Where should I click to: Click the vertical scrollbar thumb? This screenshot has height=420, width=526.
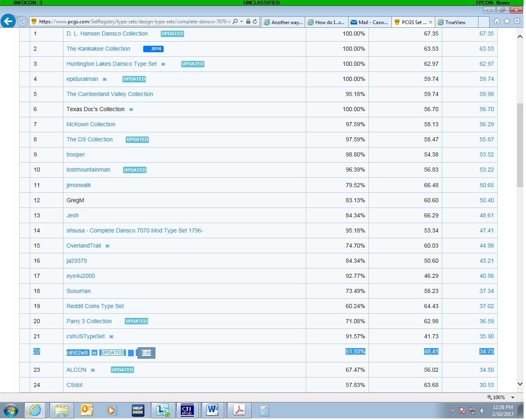(520, 145)
